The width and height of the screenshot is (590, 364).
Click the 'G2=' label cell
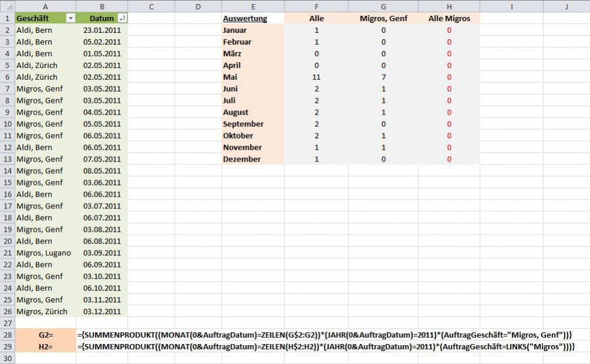(x=46, y=335)
